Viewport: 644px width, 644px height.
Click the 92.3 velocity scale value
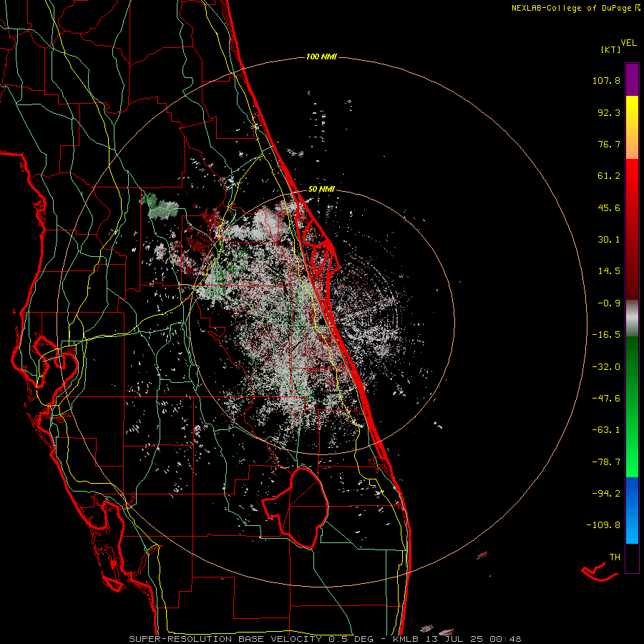point(609,112)
